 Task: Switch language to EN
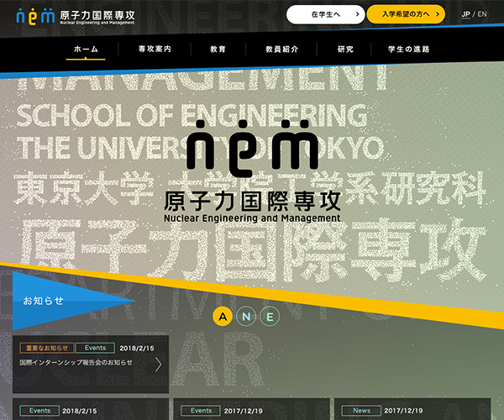pyautogui.click(x=482, y=14)
